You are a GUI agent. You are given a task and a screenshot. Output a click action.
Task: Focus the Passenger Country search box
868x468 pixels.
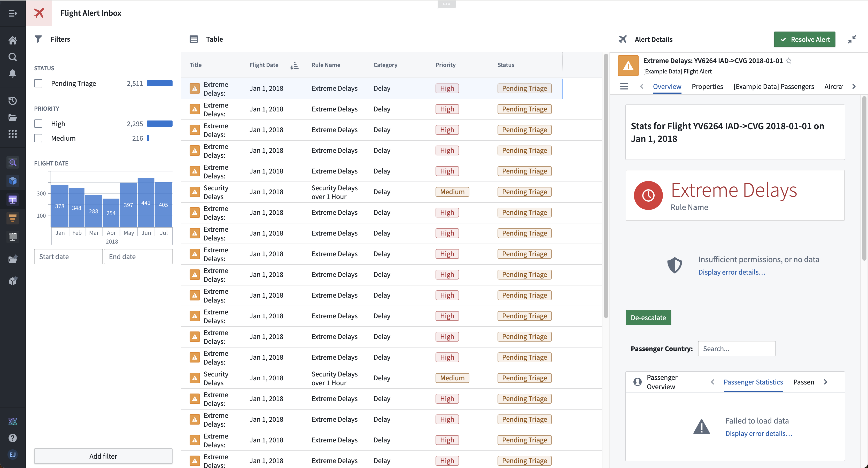pos(736,348)
